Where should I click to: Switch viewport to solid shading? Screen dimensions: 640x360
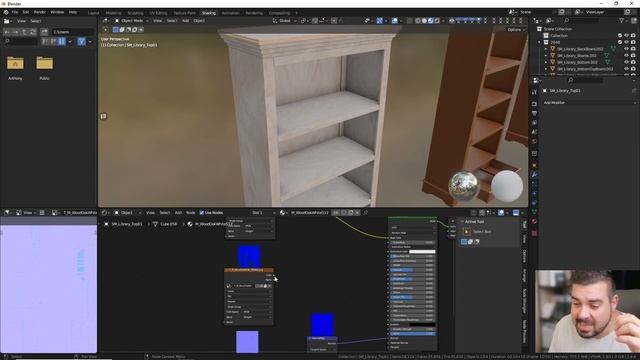click(424, 20)
